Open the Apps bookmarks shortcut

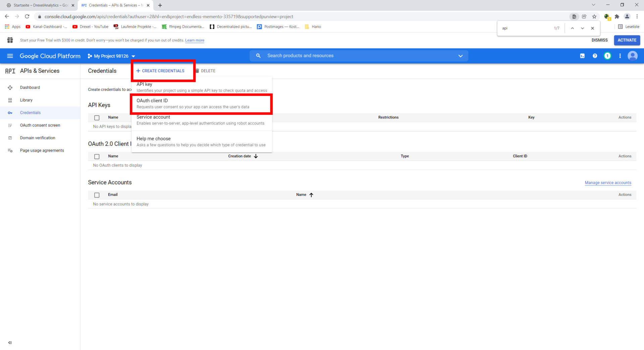pyautogui.click(x=13, y=27)
